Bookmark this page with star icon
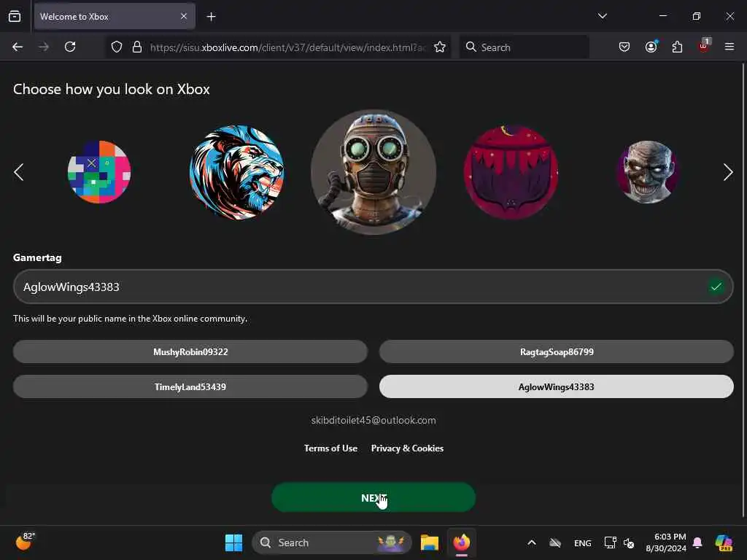This screenshot has height=560, width=747. coord(440,47)
